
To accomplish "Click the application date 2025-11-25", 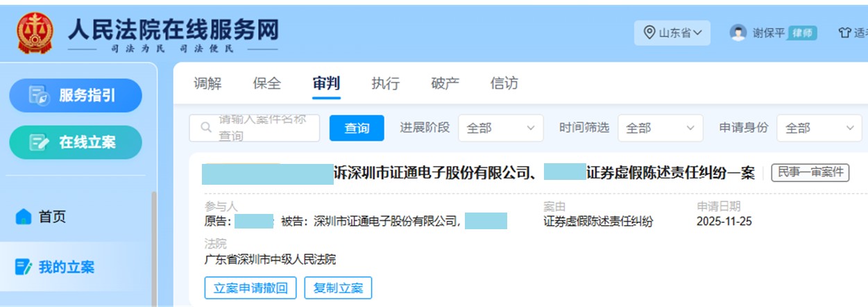I will click(x=724, y=222).
